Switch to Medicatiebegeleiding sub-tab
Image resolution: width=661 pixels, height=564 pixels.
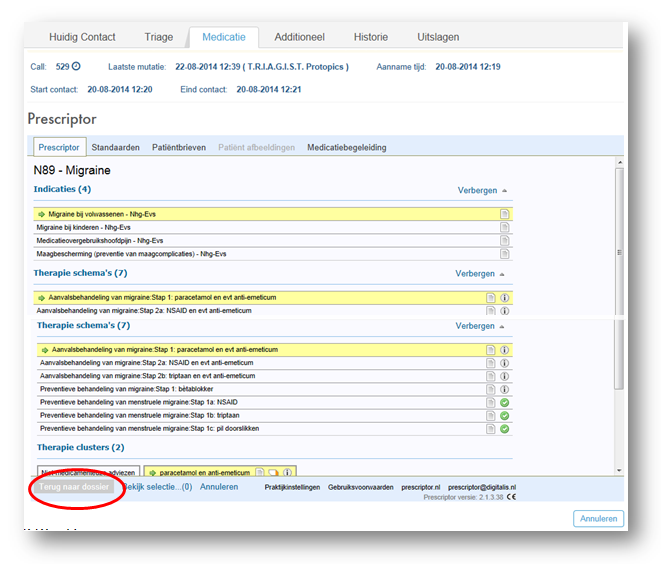[x=347, y=148]
